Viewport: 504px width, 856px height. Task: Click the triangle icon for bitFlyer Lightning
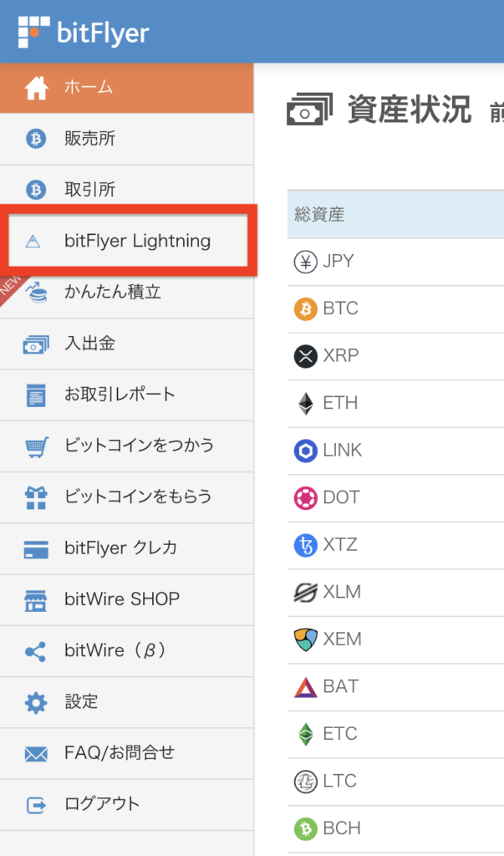(x=33, y=242)
